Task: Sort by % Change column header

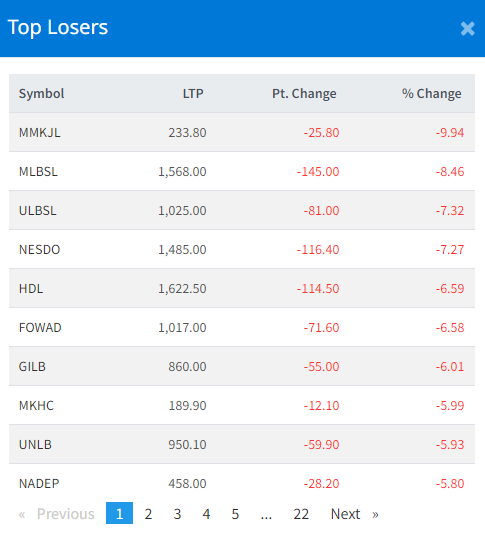Action: (432, 93)
